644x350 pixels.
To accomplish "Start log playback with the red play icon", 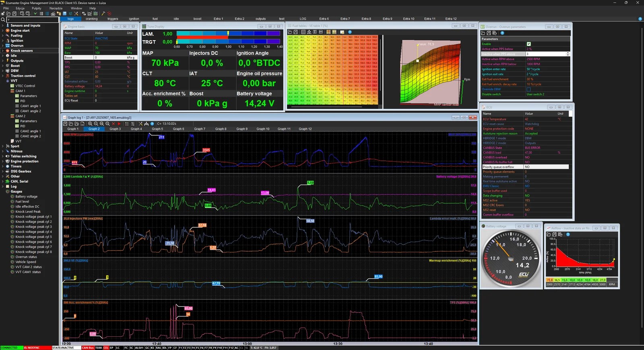I will click(x=119, y=124).
